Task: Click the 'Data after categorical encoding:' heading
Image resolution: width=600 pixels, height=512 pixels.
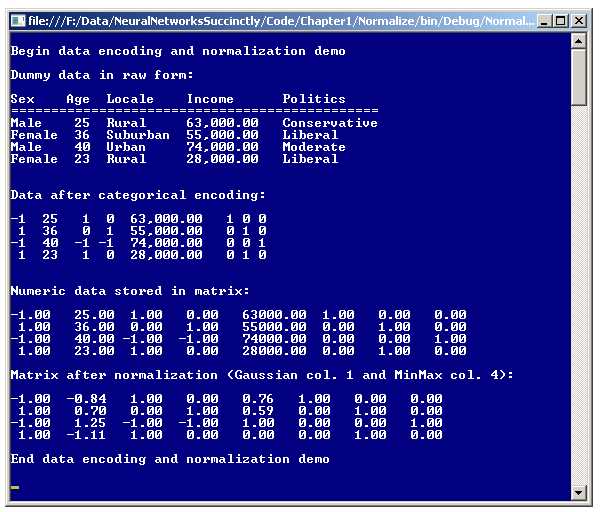Action: click(x=138, y=195)
